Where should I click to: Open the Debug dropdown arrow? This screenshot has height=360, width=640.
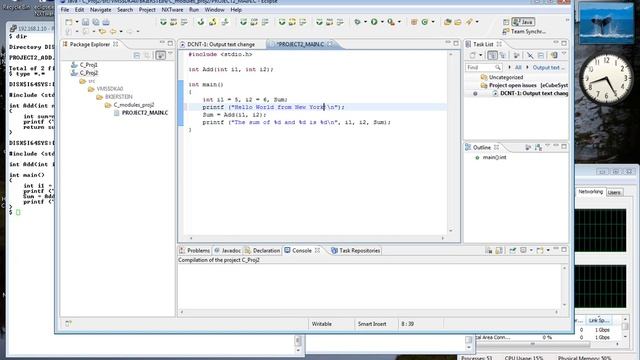click(365, 22)
